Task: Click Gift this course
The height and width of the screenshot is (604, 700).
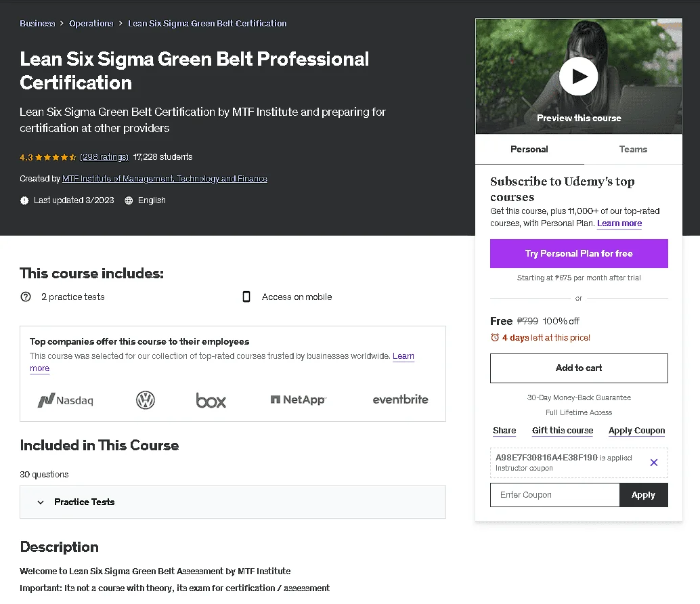Action: pyautogui.click(x=562, y=431)
